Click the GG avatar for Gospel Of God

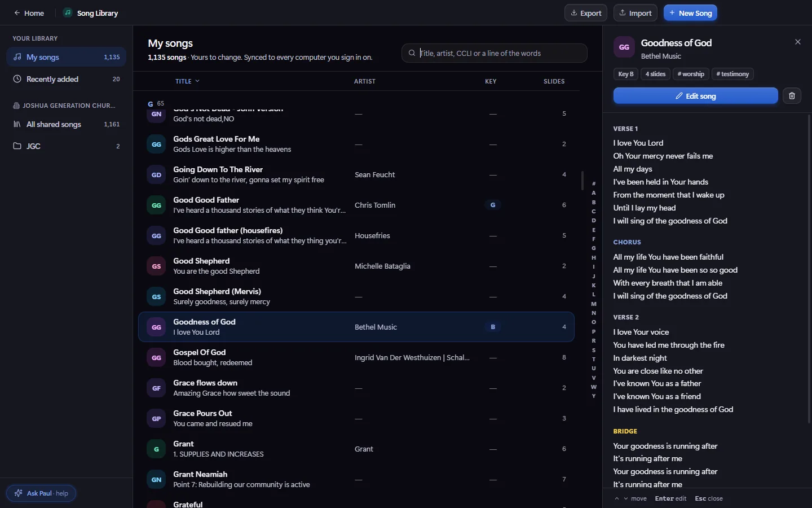point(156,357)
